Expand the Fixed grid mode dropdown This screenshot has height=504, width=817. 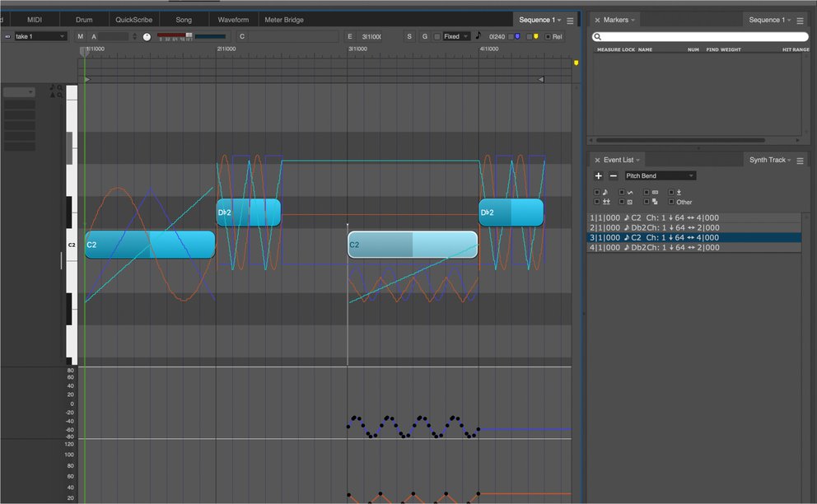(x=457, y=37)
